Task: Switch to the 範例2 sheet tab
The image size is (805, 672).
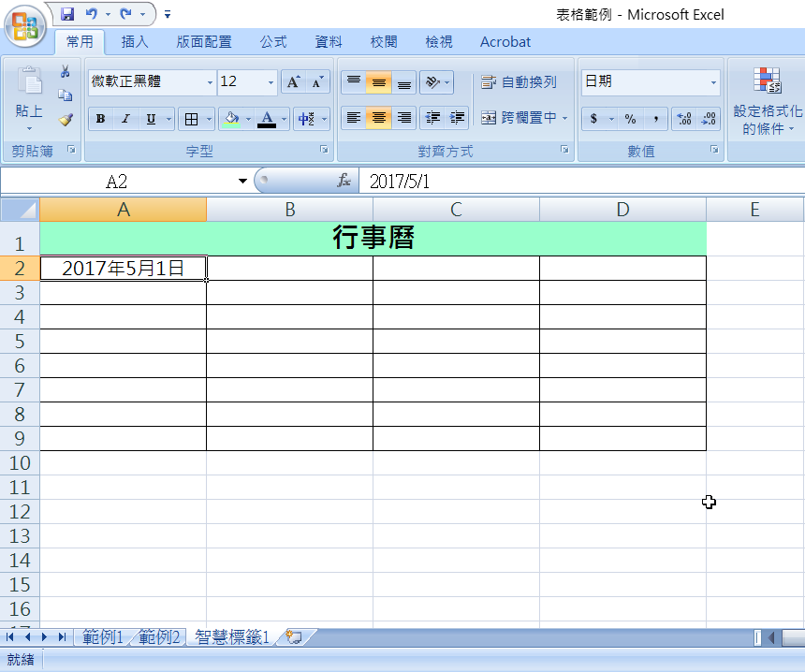Action: [x=159, y=636]
